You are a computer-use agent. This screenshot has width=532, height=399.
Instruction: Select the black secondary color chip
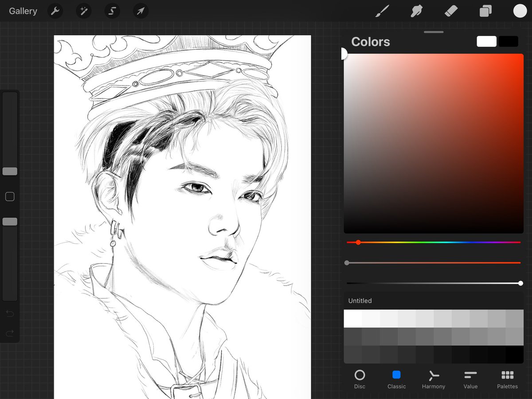click(508, 42)
